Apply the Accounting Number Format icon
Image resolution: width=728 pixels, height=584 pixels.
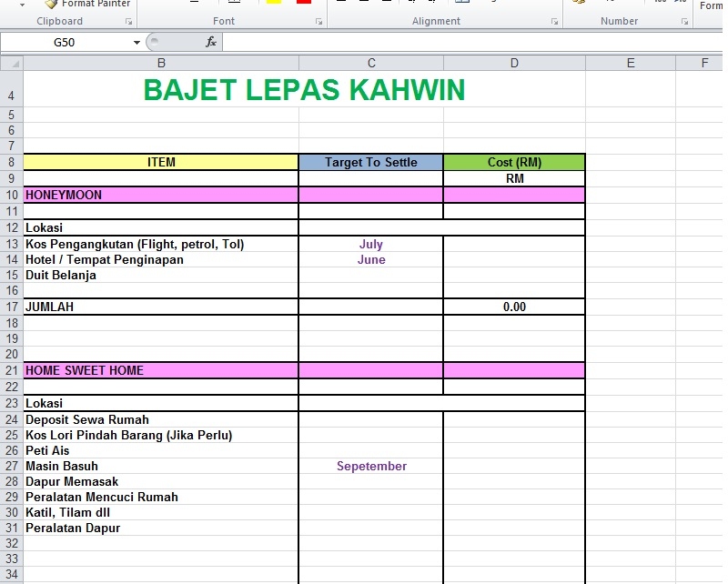(579, 3)
